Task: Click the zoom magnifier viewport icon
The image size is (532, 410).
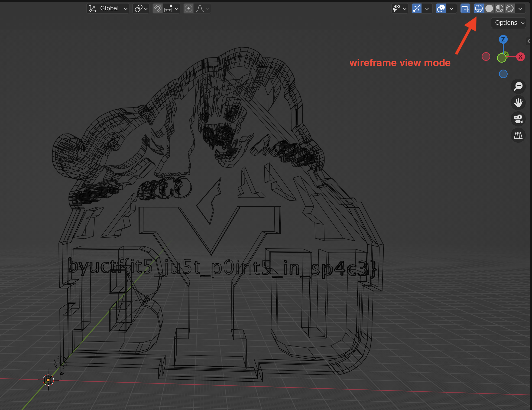Action: [x=518, y=86]
